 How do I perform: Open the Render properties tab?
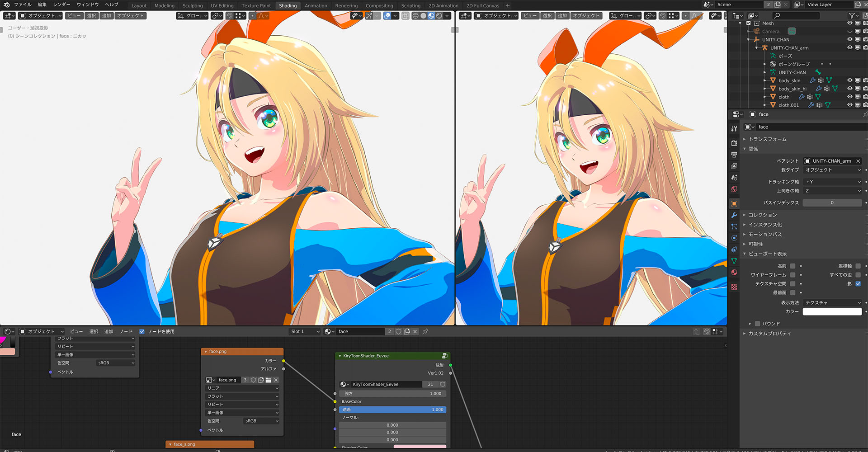734,143
